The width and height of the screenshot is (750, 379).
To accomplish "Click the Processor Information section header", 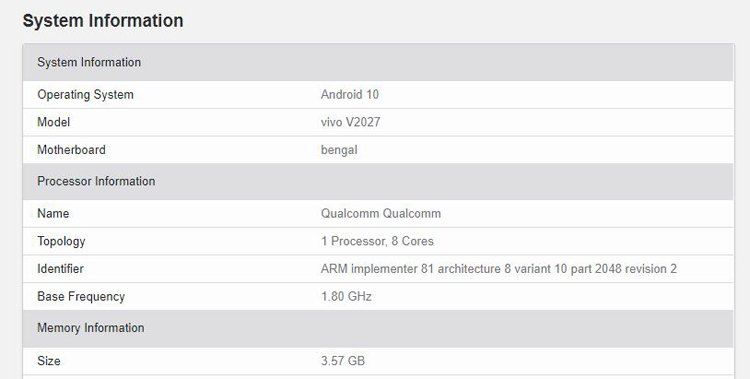I will 378,181.
